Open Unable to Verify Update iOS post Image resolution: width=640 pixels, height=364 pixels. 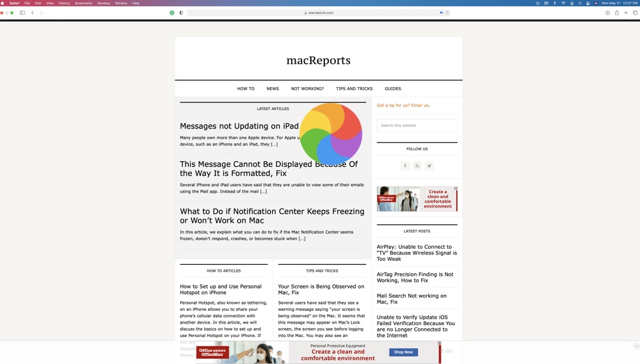415,326
